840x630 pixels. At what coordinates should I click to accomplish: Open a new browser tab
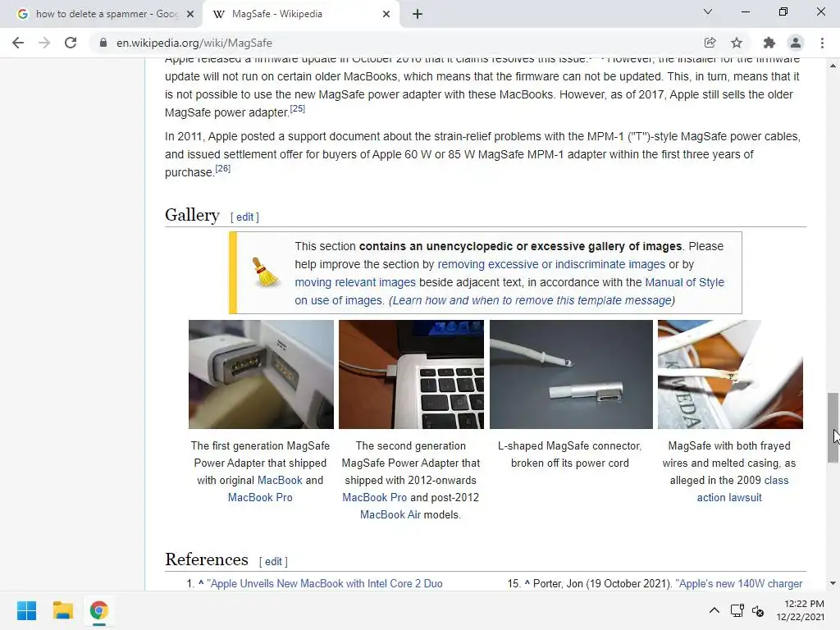coord(418,15)
